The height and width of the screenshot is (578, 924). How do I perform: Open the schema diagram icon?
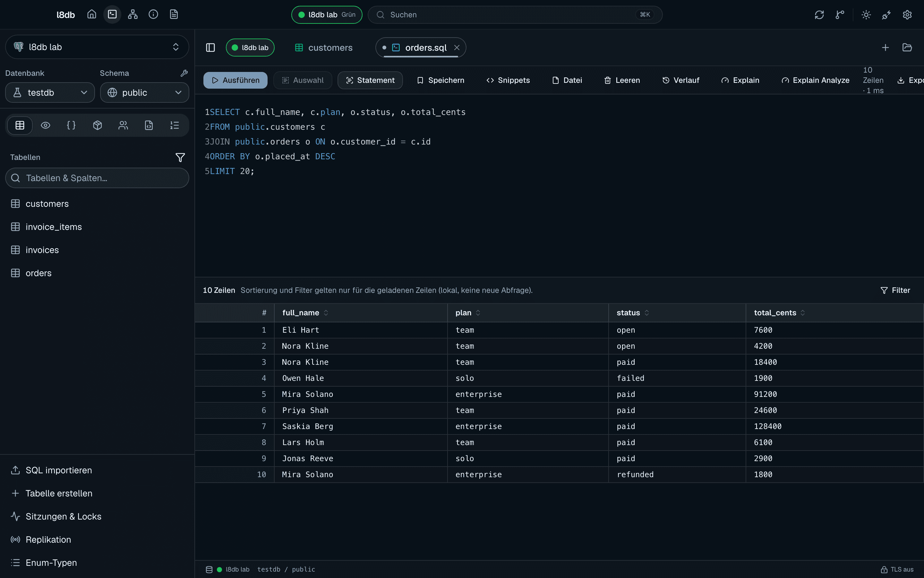tap(133, 14)
